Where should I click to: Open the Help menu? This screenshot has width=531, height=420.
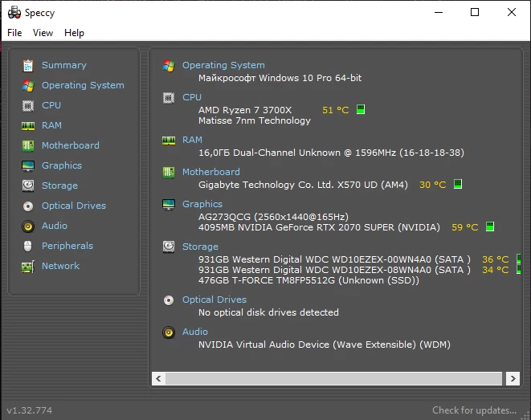[x=74, y=33]
